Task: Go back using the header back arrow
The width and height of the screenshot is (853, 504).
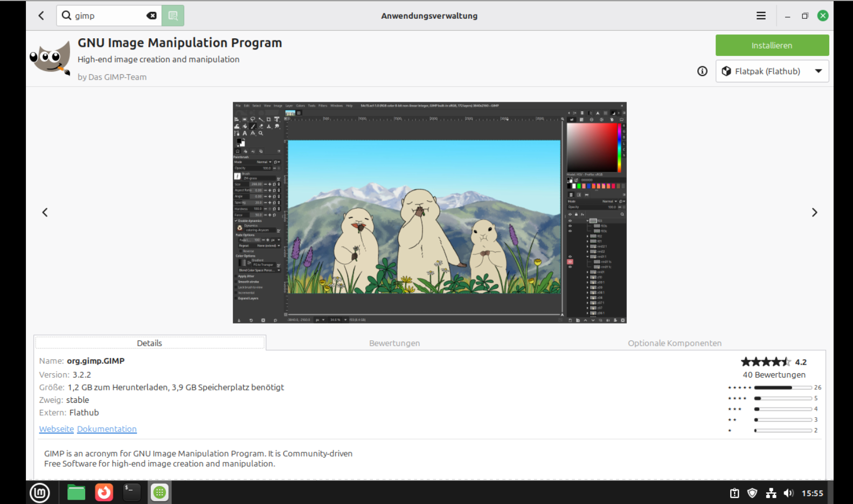Action: pos(41,16)
